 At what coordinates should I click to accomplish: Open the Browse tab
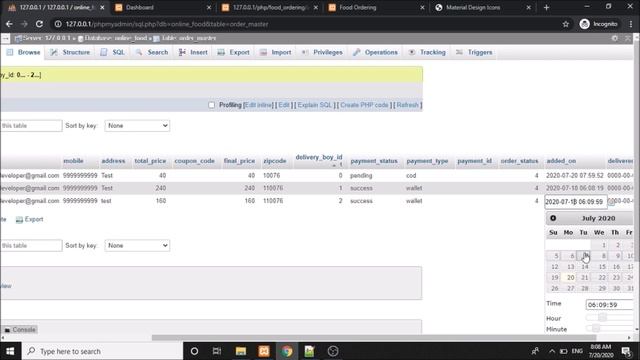click(x=23, y=52)
